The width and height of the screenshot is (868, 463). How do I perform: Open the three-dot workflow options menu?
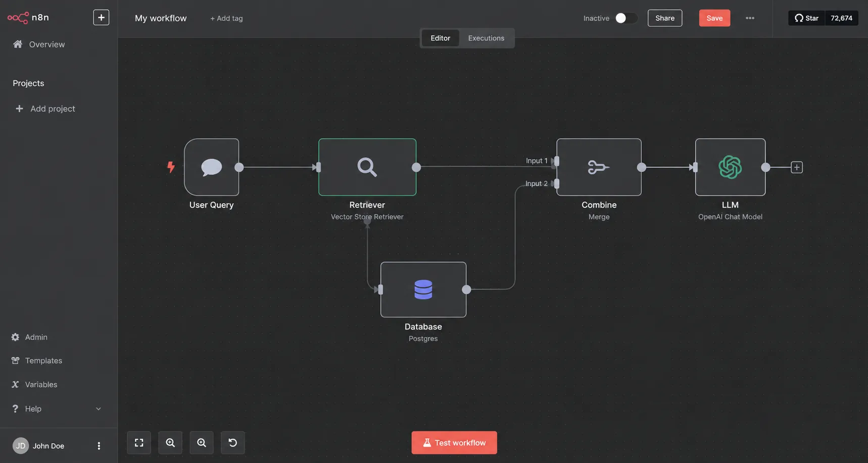click(750, 18)
